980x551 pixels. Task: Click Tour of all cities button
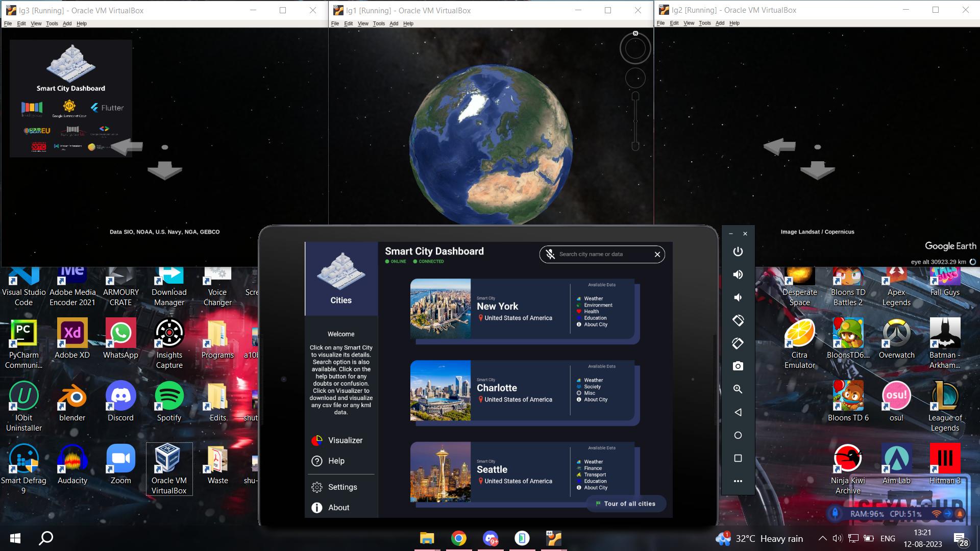626,504
